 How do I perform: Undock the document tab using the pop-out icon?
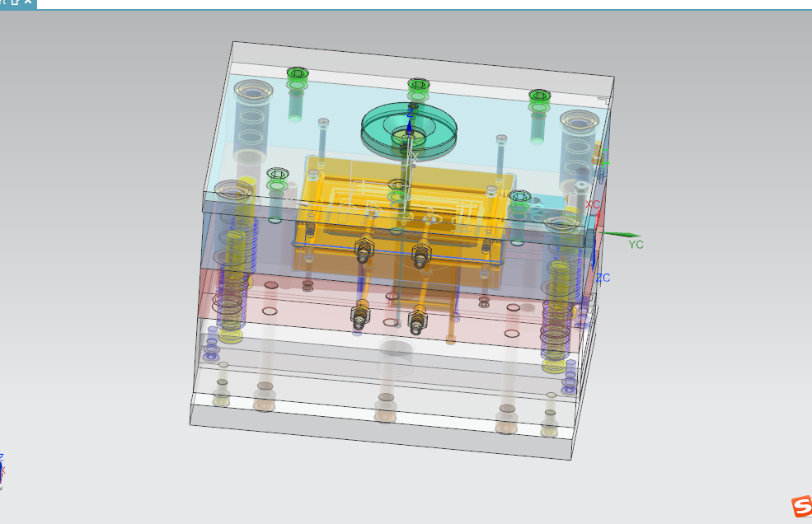[x=16, y=2]
